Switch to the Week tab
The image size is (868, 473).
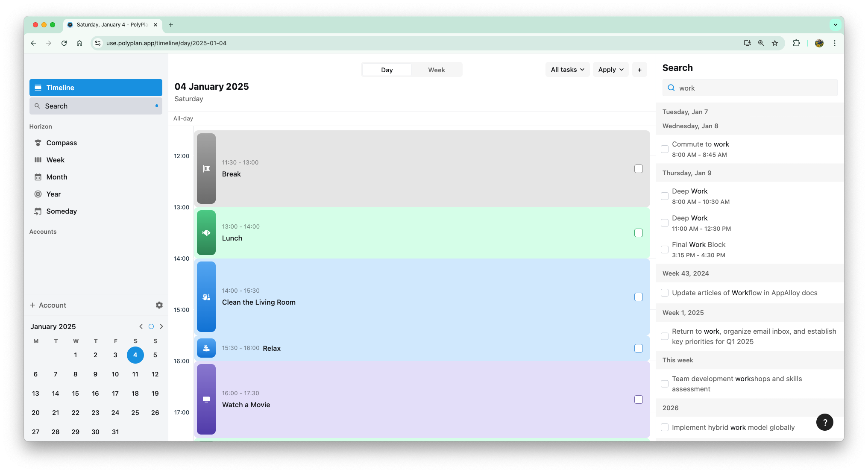[x=436, y=70]
